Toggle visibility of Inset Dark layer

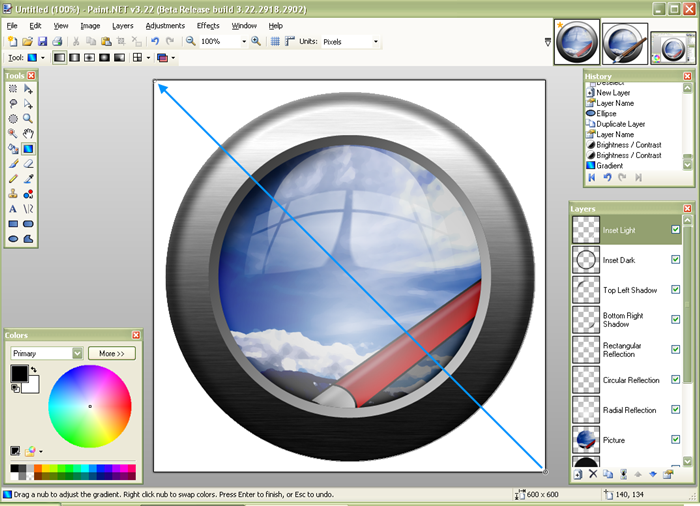(675, 259)
